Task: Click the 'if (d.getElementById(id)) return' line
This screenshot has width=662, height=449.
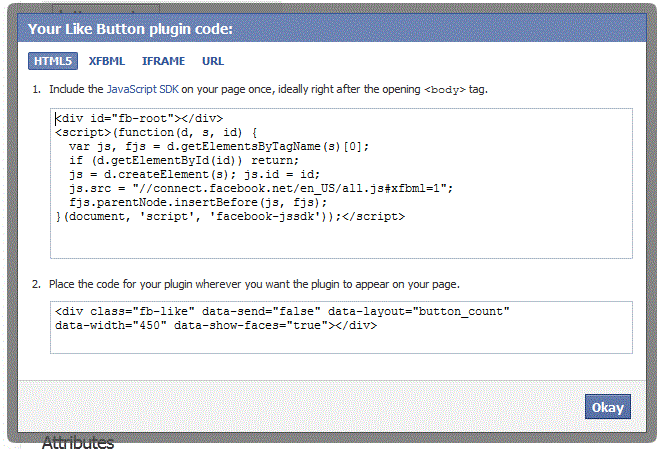Action: coord(182,160)
